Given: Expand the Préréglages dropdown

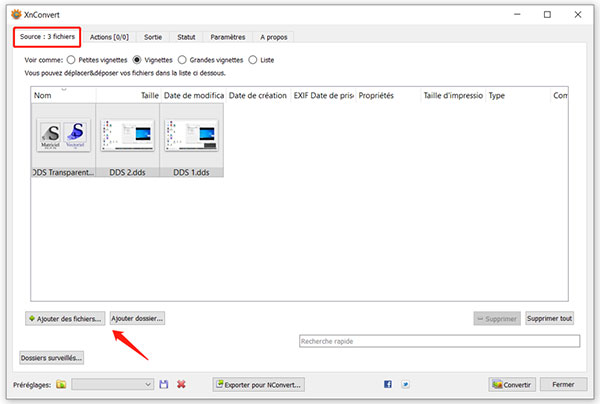Looking at the screenshot, I should (112, 384).
